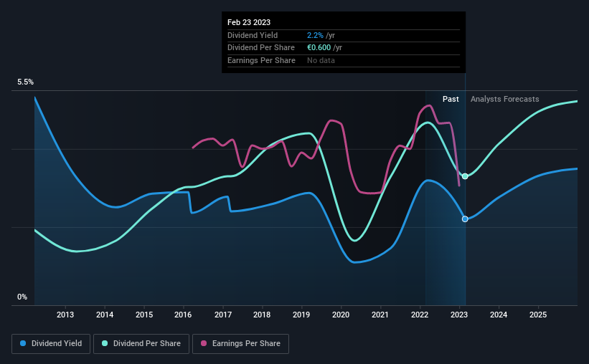
Task: Click the 2020 x-axis label
Action: tap(341, 315)
